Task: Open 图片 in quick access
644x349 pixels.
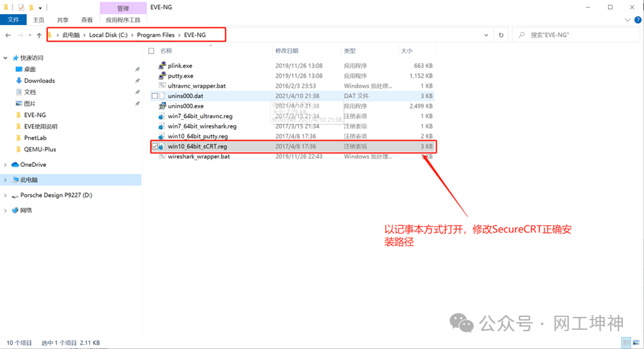Action: [x=30, y=103]
